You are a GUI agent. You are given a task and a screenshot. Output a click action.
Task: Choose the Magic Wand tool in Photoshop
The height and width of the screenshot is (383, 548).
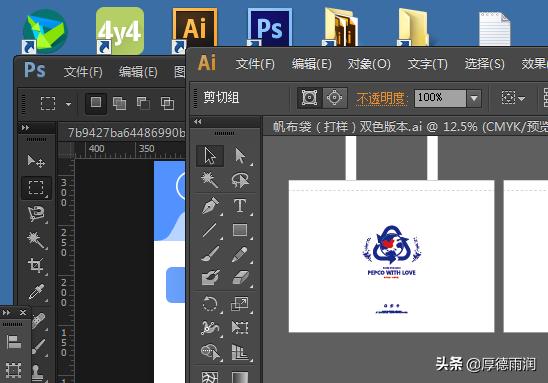36,240
